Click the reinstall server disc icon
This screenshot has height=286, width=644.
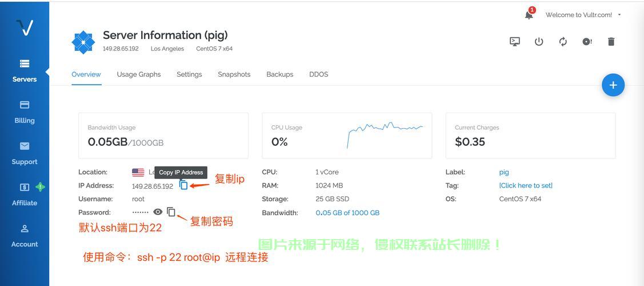587,42
